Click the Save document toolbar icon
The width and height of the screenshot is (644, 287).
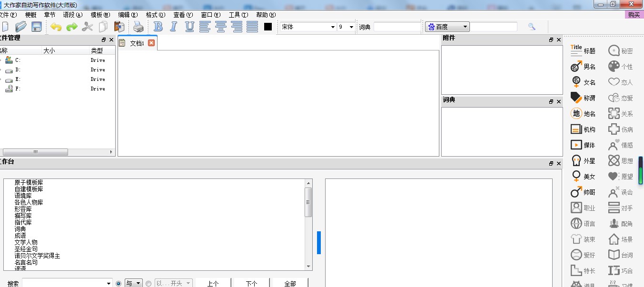click(37, 27)
